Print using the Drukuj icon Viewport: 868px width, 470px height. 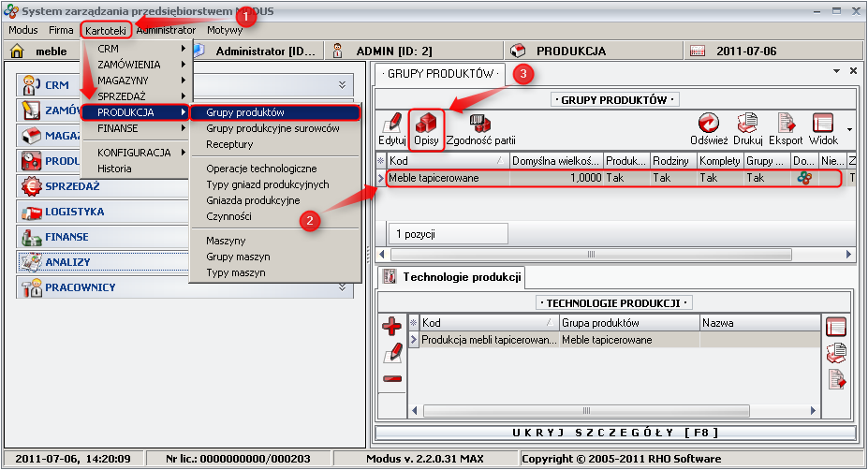click(748, 128)
